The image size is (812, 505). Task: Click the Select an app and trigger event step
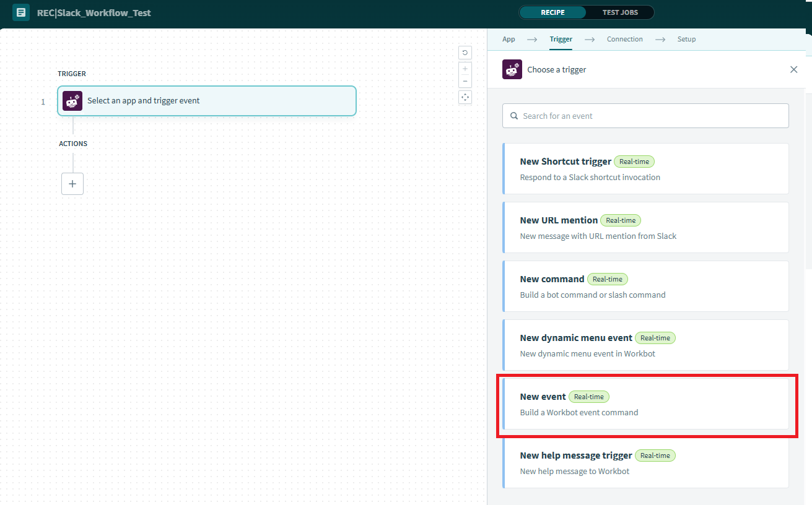point(207,101)
